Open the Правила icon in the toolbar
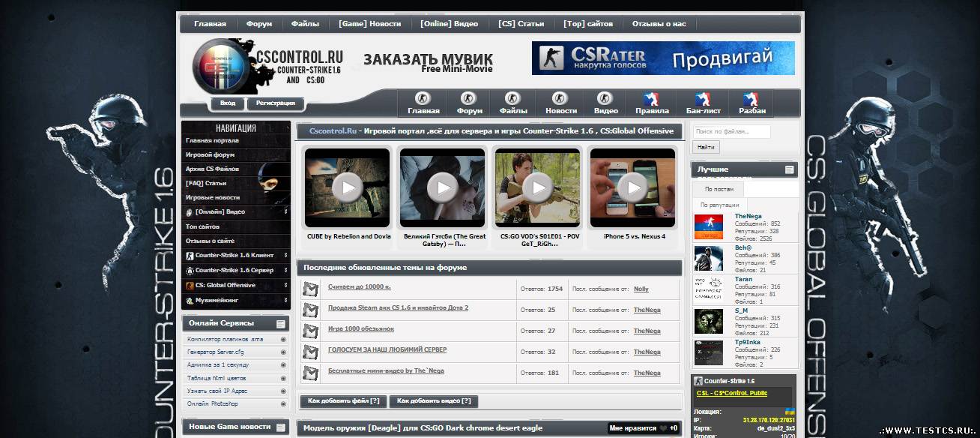Image resolution: width=980 pixels, height=438 pixels. click(x=651, y=98)
